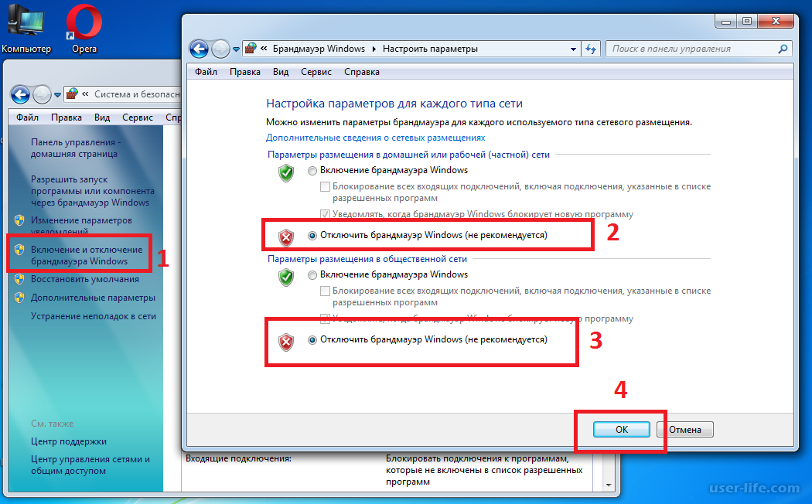Open Восстановить умолчания in the left sidebar

point(79,279)
